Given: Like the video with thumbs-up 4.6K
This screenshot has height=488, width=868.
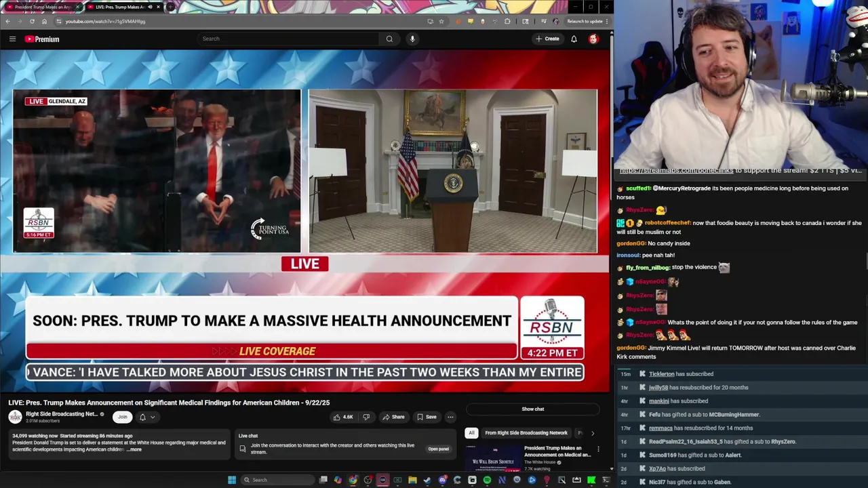Looking at the screenshot, I should coord(343,417).
